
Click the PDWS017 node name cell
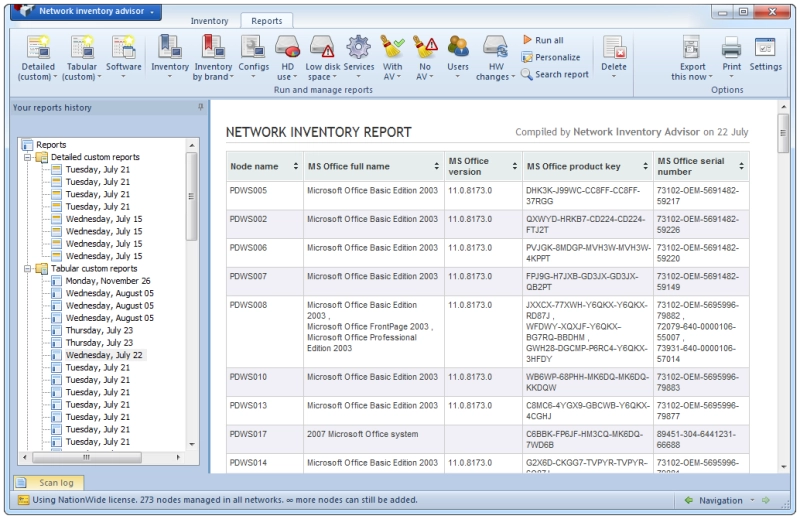tap(264, 439)
